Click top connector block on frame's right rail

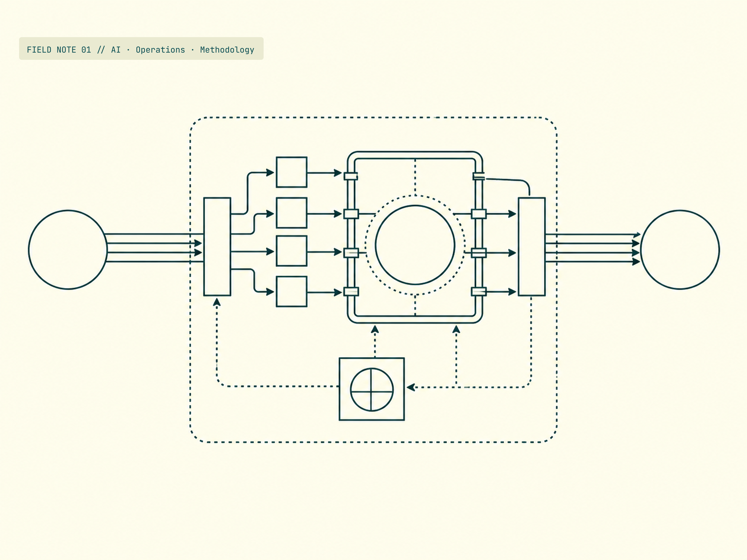pos(478,176)
